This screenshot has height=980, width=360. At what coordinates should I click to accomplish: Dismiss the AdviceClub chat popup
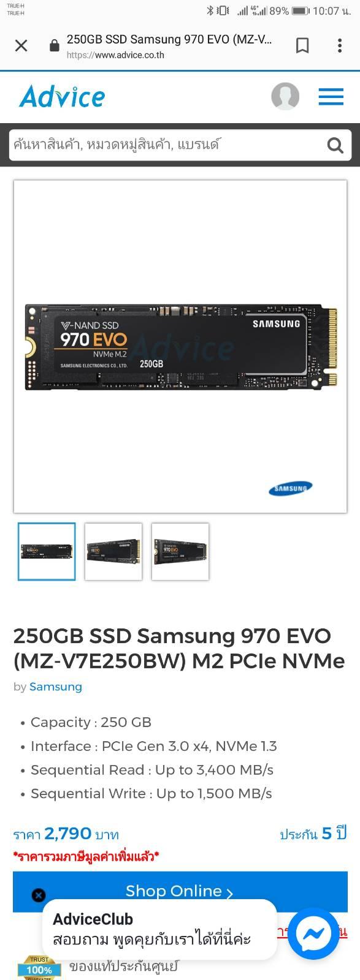click(x=39, y=895)
